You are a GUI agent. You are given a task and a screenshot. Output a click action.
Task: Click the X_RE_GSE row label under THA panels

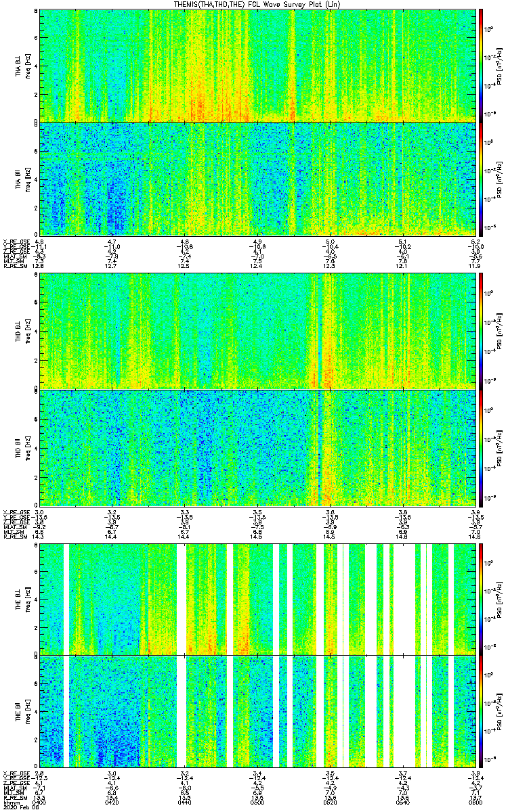click(x=14, y=241)
